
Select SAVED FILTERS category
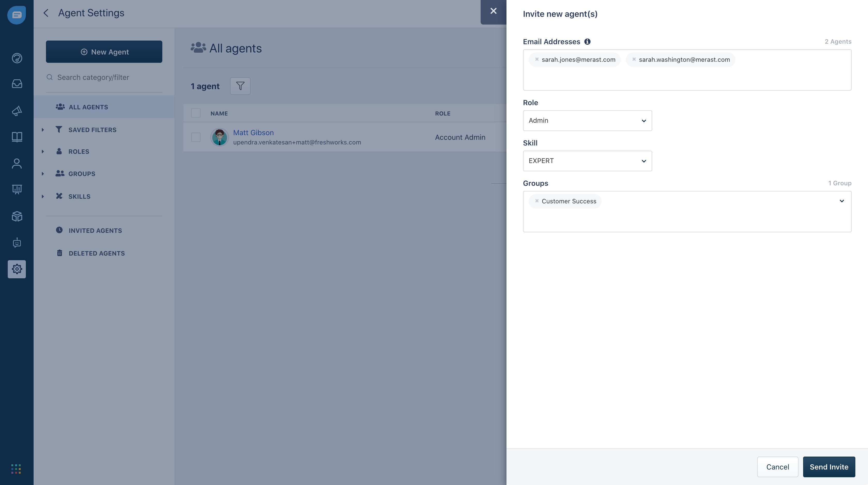click(92, 130)
